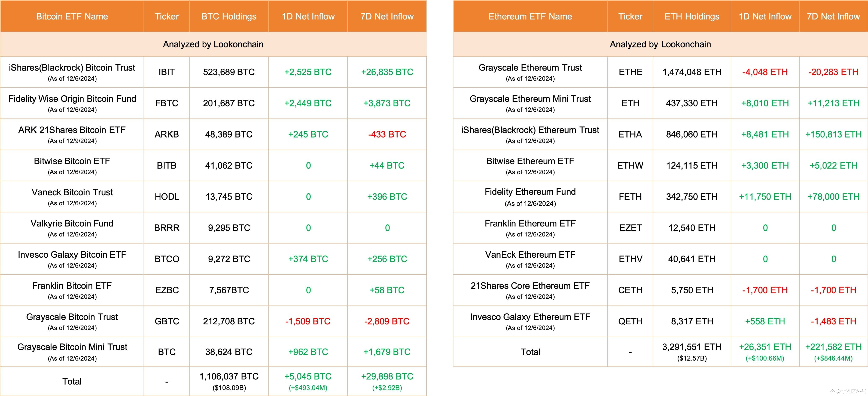Click the red -433 BTC inflow value
The image size is (868, 396).
point(387,135)
